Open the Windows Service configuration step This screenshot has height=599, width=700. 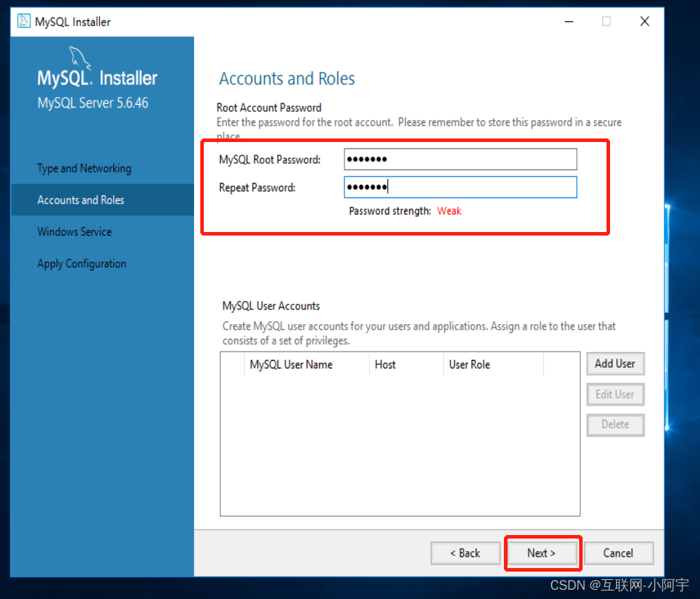tap(74, 231)
